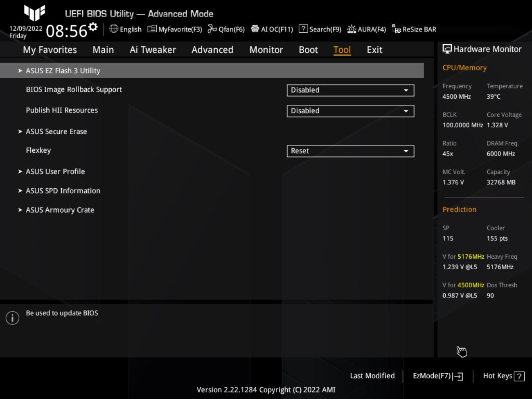Open Search(F9) question mark icon
The width and height of the screenshot is (532, 399).
(x=303, y=29)
